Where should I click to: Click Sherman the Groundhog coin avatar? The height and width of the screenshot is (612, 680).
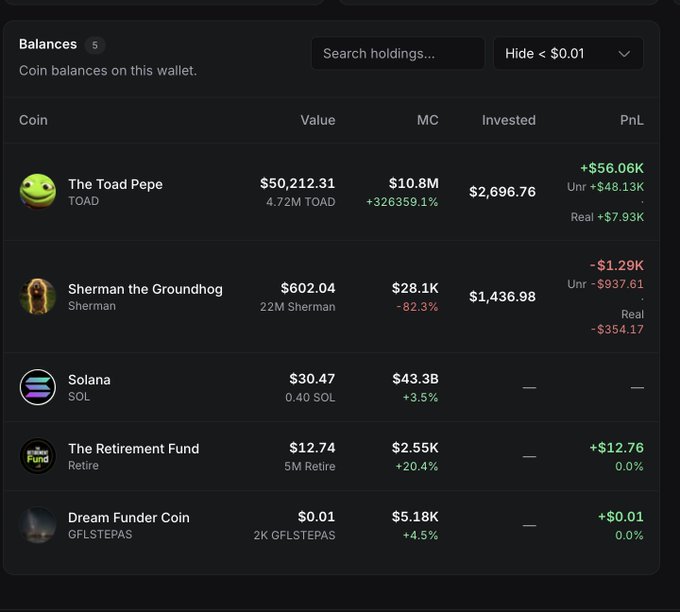coord(38,296)
